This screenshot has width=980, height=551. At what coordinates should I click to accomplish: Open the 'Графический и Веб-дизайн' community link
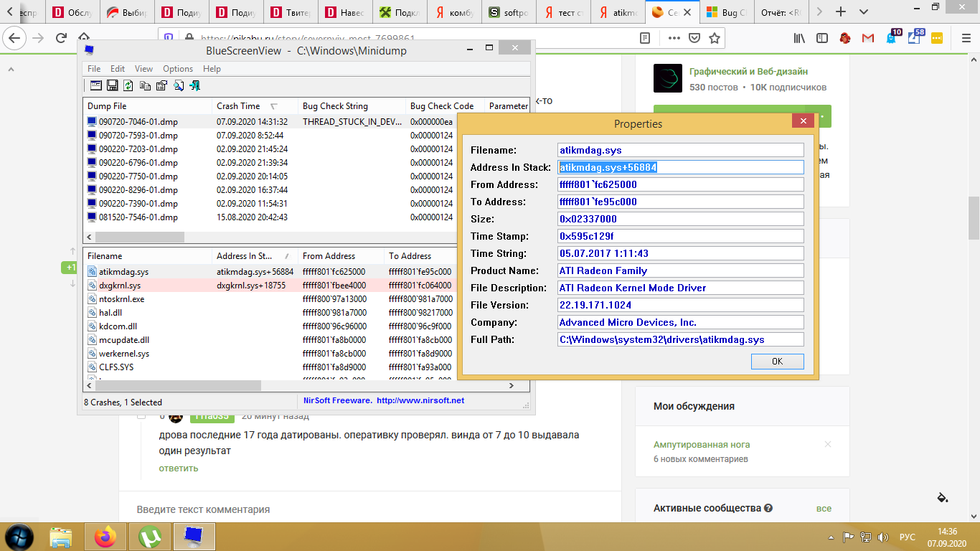748,72
